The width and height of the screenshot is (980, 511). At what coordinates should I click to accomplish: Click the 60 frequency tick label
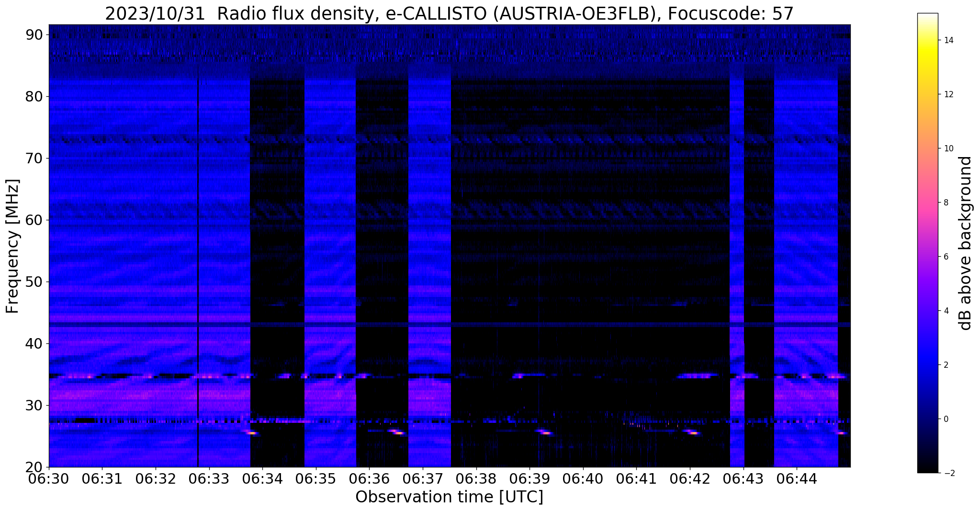pyautogui.click(x=34, y=220)
